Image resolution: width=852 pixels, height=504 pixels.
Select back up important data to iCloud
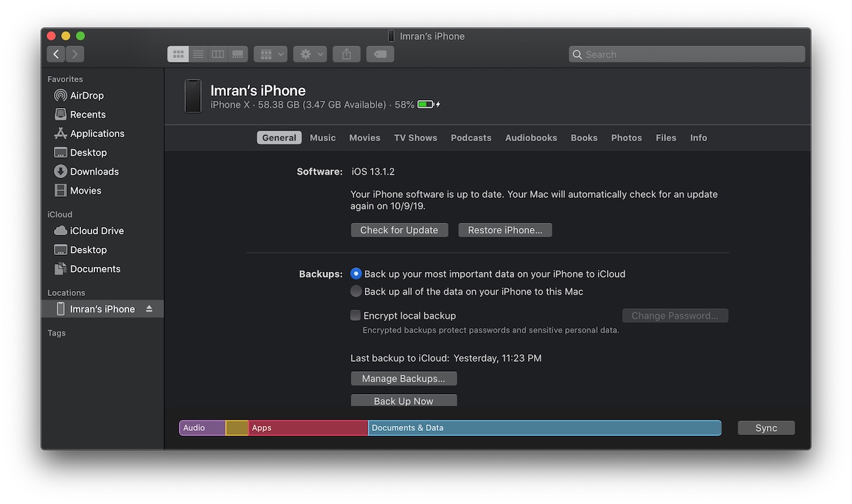point(356,273)
